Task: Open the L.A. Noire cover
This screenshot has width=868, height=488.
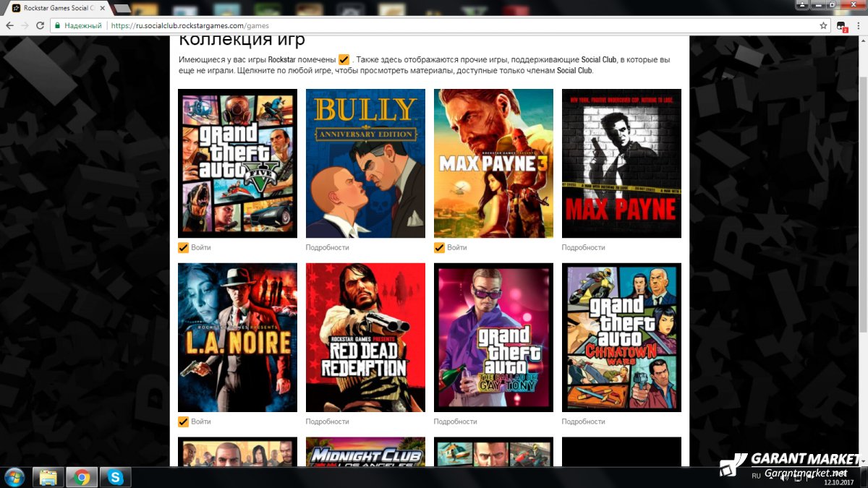Action: point(237,338)
